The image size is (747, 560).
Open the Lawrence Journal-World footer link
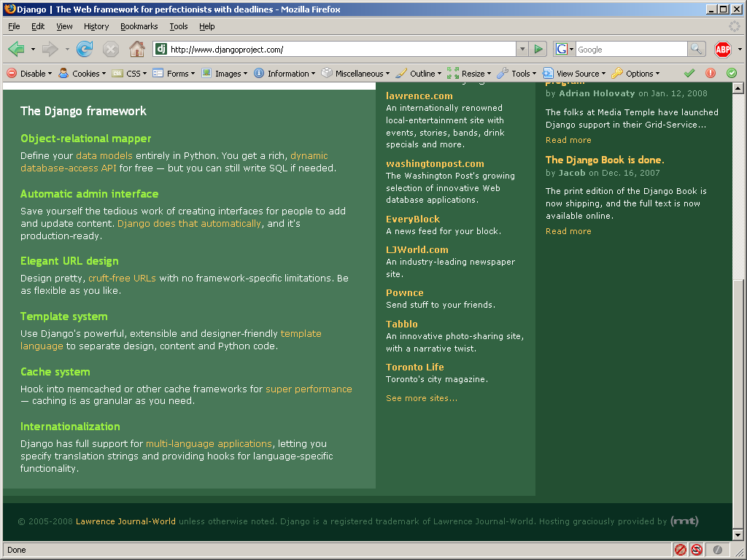coord(125,521)
